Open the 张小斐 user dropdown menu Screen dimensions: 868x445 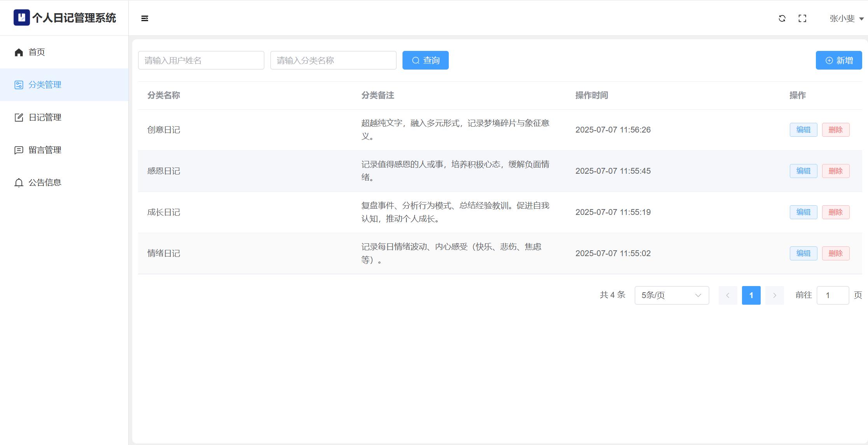click(x=846, y=18)
